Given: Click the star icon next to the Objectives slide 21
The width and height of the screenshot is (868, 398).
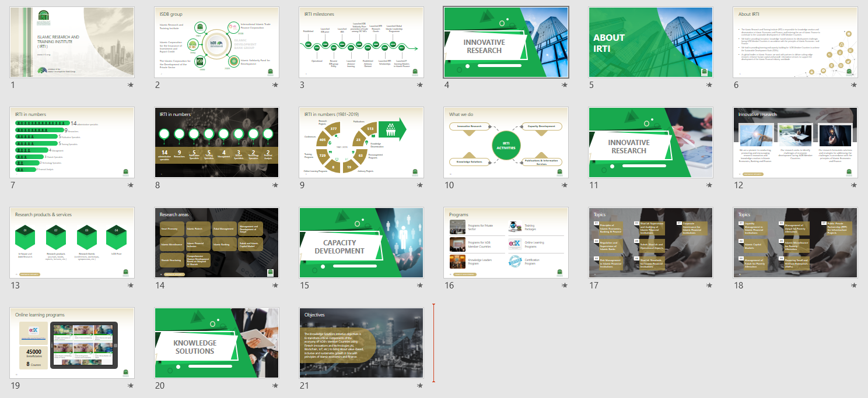Looking at the screenshot, I should [x=419, y=385].
